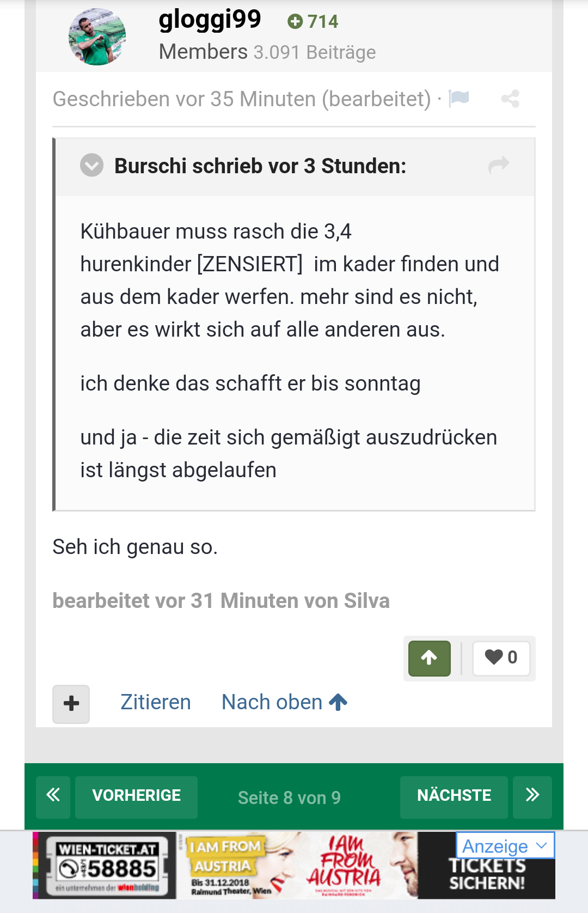The width and height of the screenshot is (588, 913).
Task: Click the Geschrieben vor 35 Minuten timestamp
Action: coord(242,99)
